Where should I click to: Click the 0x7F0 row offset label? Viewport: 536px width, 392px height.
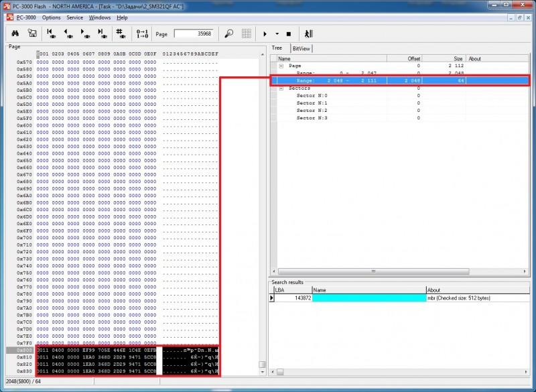(24, 343)
